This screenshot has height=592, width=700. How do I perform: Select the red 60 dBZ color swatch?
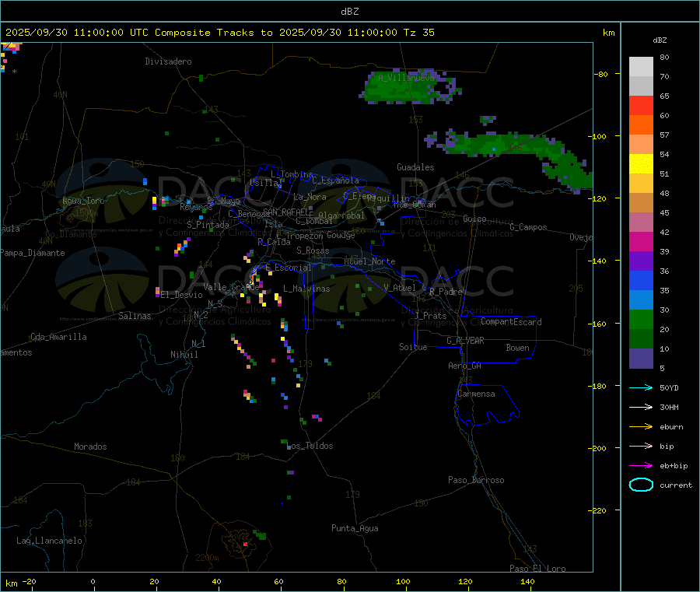click(641, 105)
